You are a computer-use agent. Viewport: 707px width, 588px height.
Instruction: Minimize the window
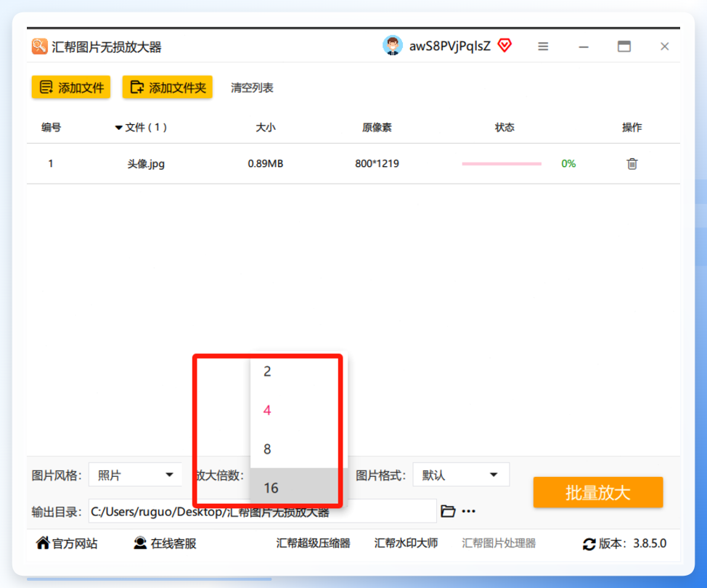[x=584, y=47]
